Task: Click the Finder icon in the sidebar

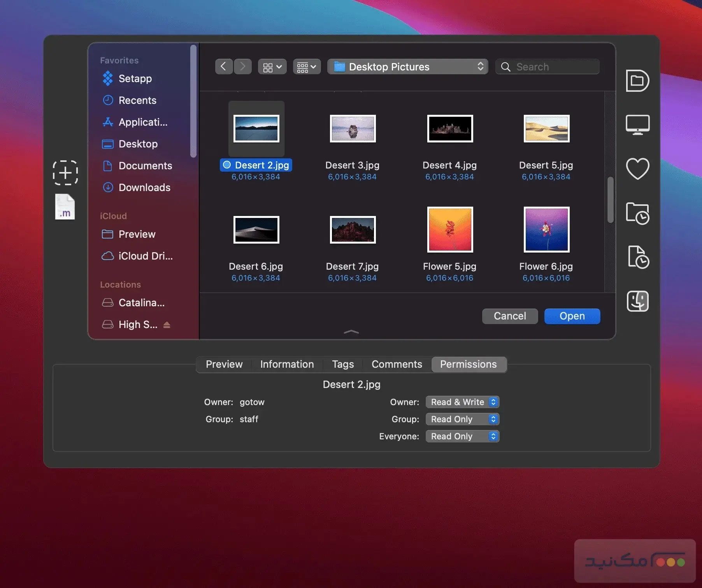Action: click(637, 301)
